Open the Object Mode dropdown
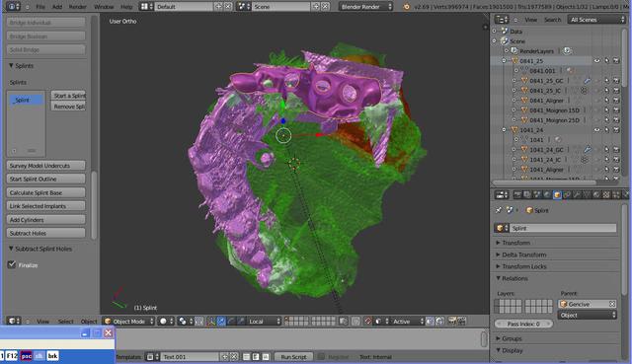Image resolution: width=632 pixels, height=364 pixels. [x=129, y=321]
